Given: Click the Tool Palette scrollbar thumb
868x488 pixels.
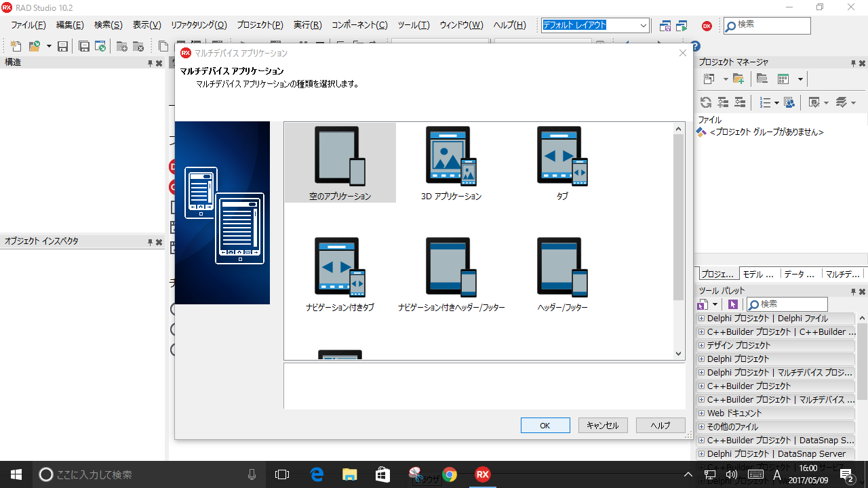Looking at the screenshot, I should pos(862,361).
